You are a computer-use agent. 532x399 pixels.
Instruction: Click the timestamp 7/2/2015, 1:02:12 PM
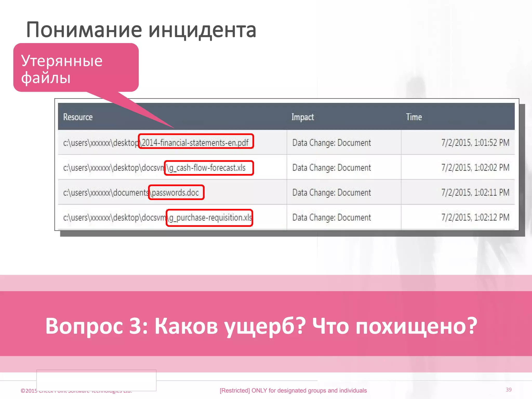coord(475,217)
